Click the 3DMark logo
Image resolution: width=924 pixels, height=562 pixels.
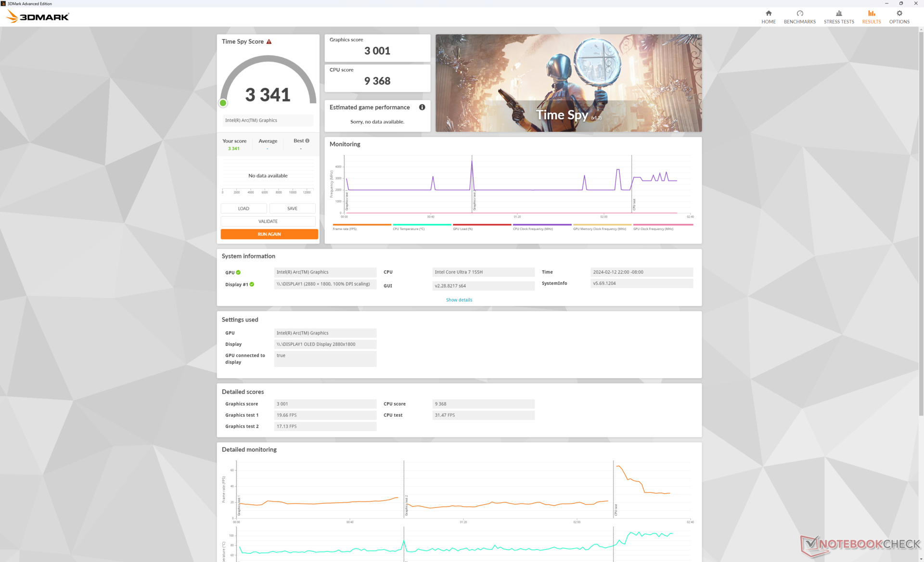38,17
